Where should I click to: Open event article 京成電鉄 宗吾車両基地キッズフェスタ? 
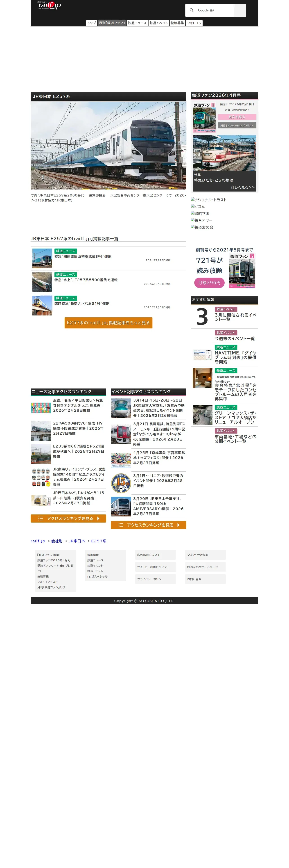tap(159, 458)
